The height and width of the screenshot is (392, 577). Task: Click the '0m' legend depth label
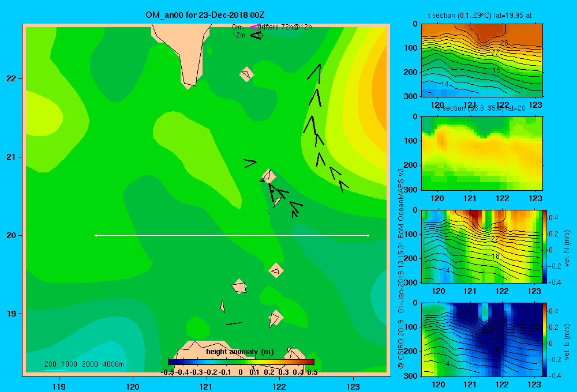click(237, 27)
